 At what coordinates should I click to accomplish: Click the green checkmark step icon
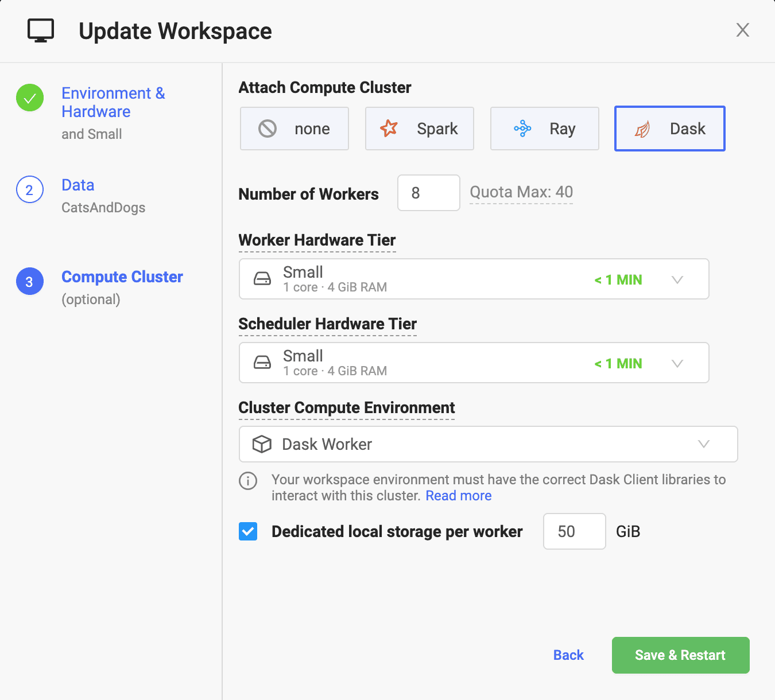pyautogui.click(x=30, y=98)
